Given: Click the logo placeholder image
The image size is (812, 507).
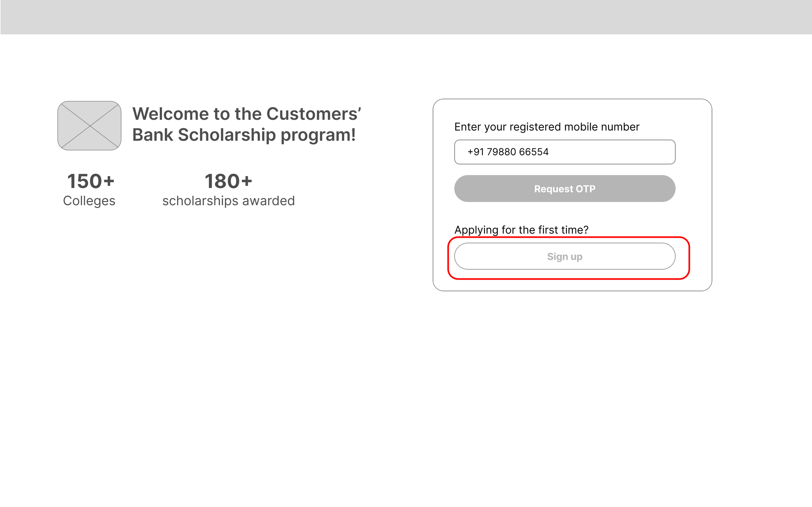Looking at the screenshot, I should 89,126.
